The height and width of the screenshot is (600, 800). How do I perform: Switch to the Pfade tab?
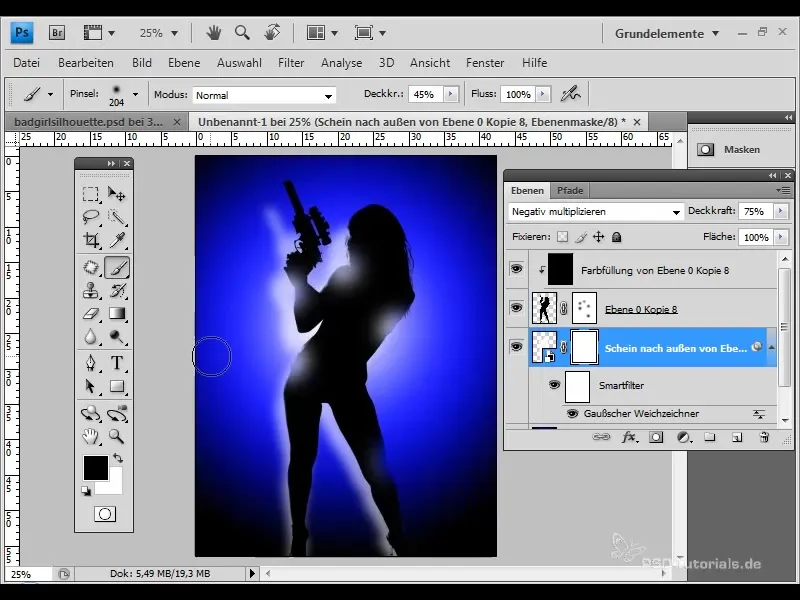(570, 190)
